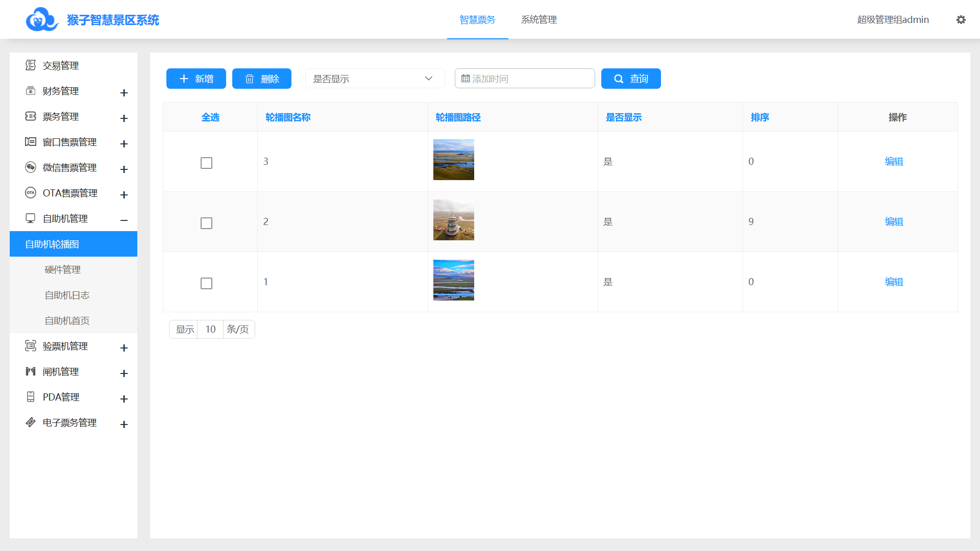980x551 pixels.
Task: Open 硬件管理 submenu item
Action: [73, 269]
